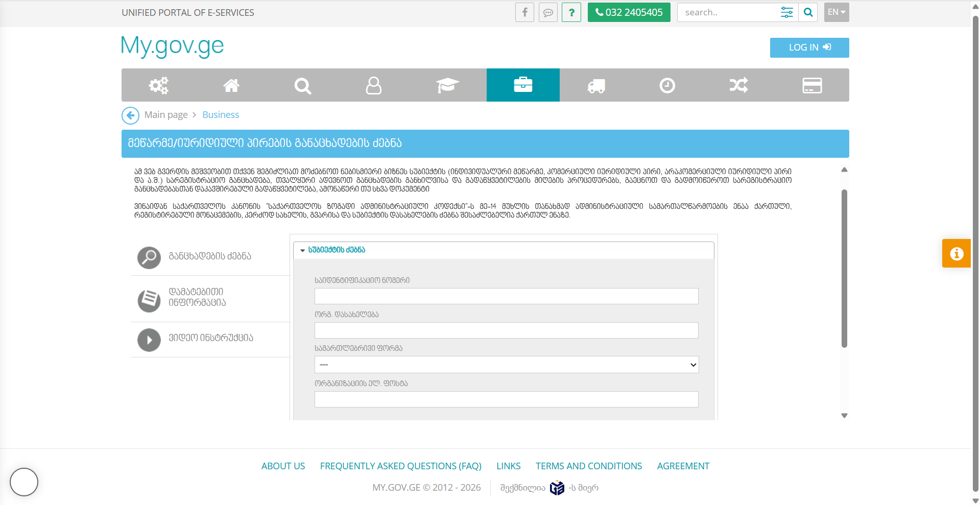The width and height of the screenshot is (980, 505).
Task: Open the FREQUENTLY ASKED QUESTIONS (FAQ) link
Action: (x=401, y=466)
